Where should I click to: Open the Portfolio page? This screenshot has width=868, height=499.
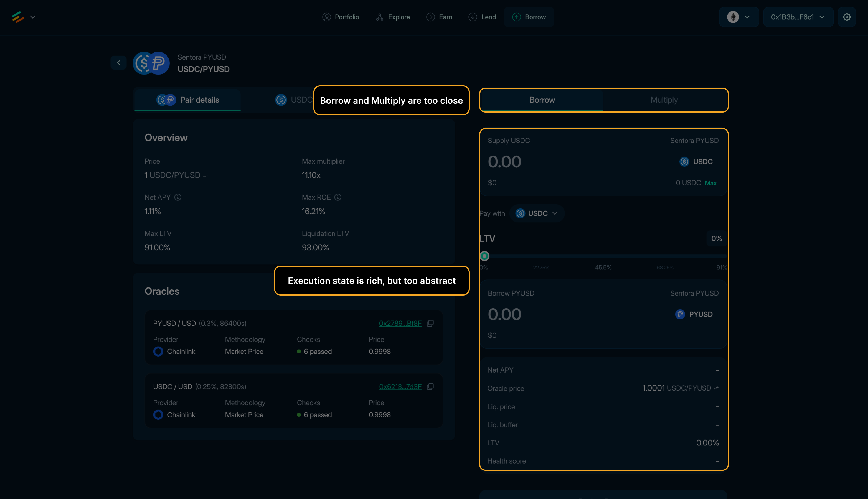[341, 17]
